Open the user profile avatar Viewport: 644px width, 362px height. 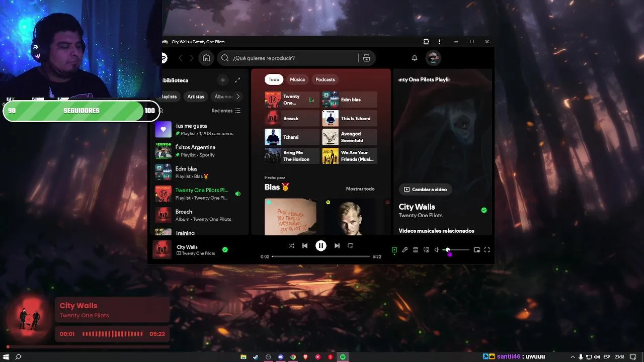click(x=433, y=58)
